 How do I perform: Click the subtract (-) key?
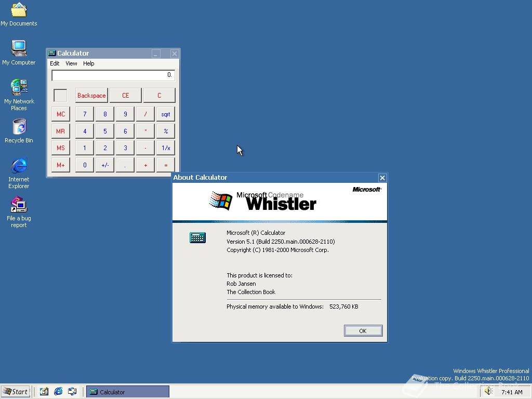(x=145, y=148)
